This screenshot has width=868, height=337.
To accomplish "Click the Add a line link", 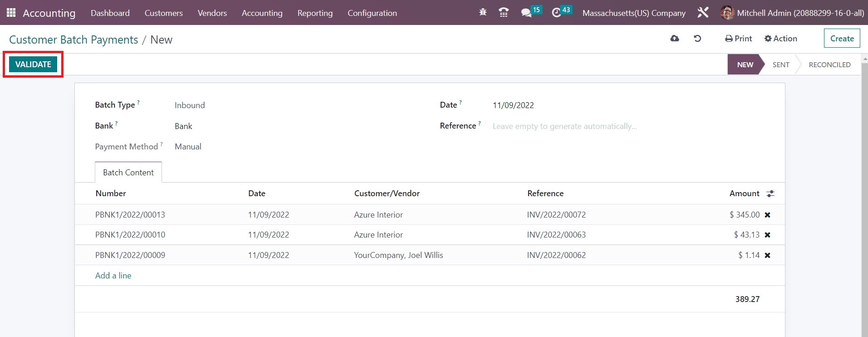I will [113, 276].
